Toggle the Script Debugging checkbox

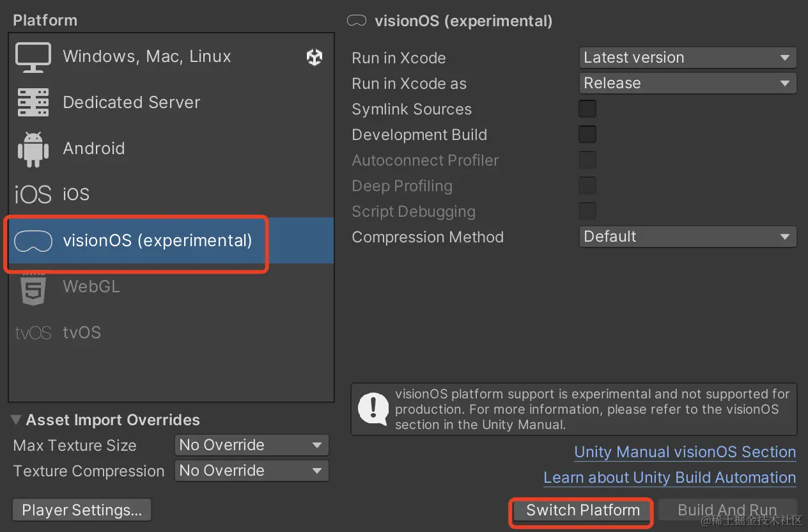[587, 211]
